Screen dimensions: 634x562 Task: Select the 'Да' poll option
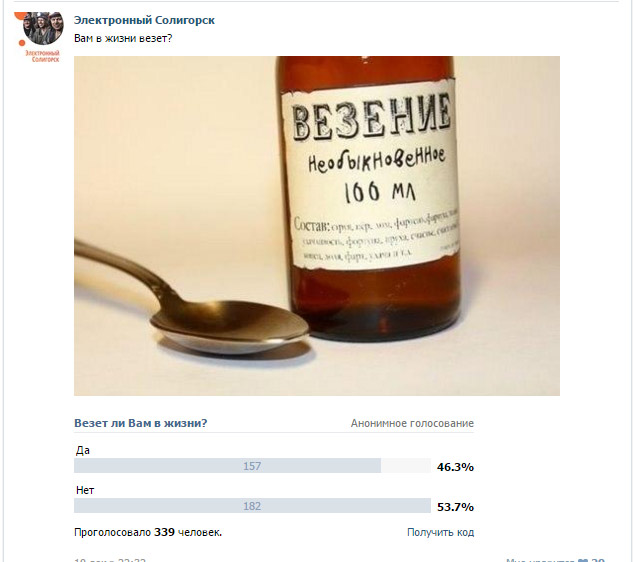(x=83, y=450)
